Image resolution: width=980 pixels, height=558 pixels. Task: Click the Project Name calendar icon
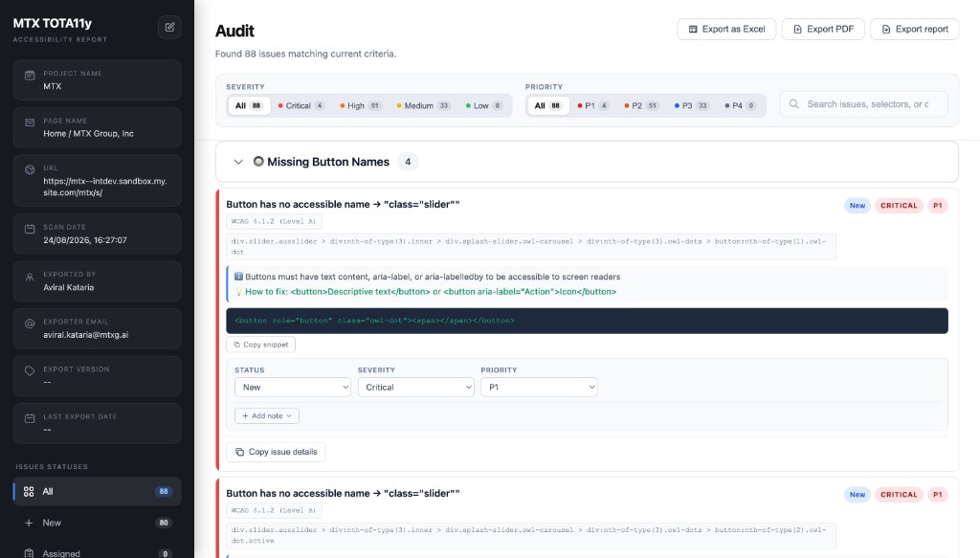[x=30, y=75]
